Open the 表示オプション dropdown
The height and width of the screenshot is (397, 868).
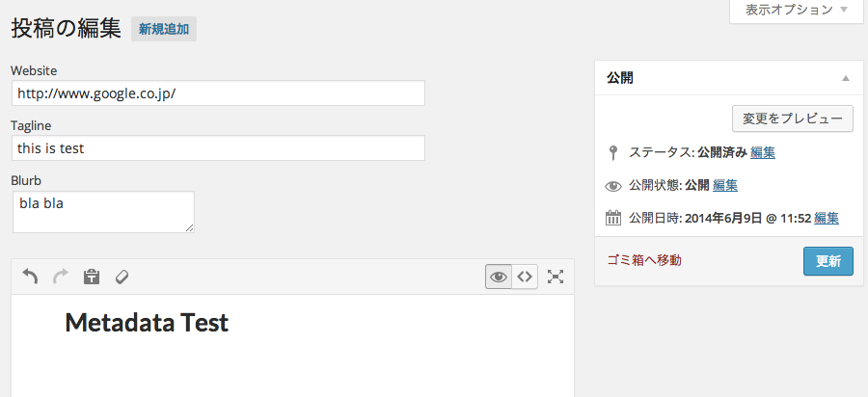click(x=796, y=10)
